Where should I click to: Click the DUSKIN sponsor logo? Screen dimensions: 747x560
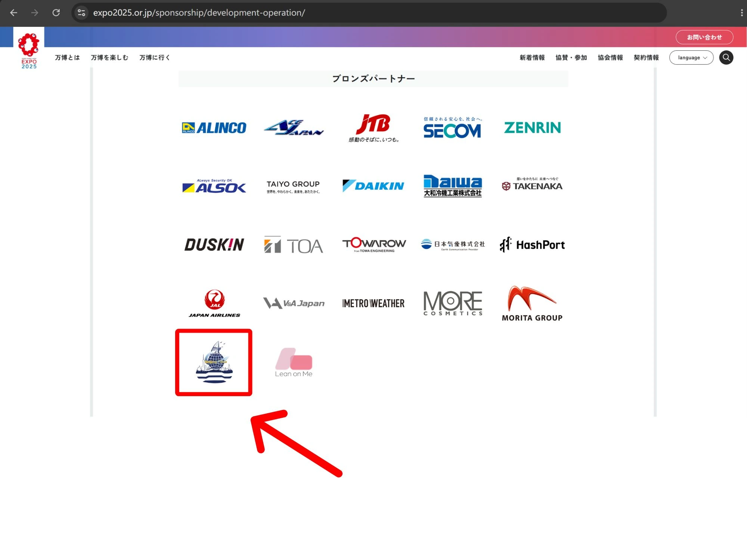[214, 245]
